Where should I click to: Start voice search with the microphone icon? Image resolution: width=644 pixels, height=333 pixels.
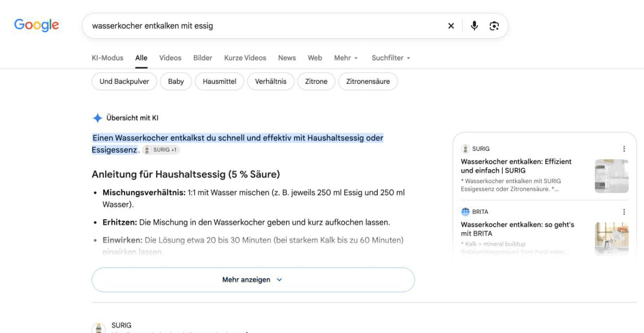pos(474,26)
